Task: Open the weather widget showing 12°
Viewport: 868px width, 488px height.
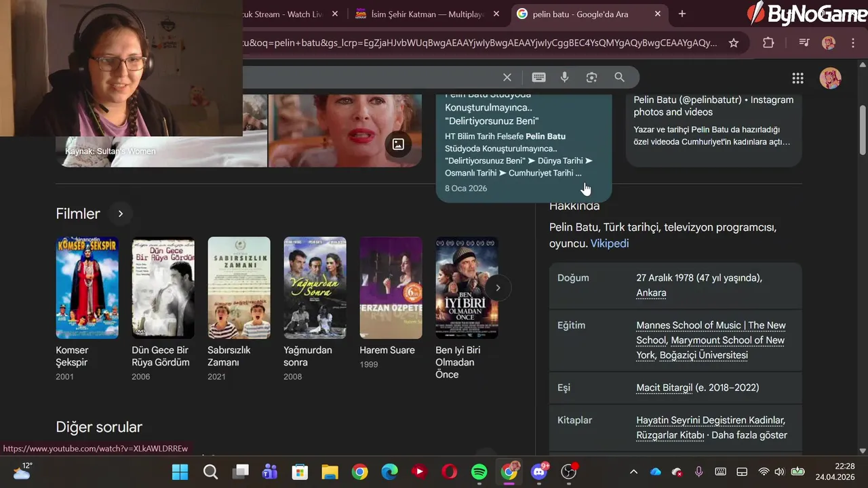Action: [x=22, y=471]
